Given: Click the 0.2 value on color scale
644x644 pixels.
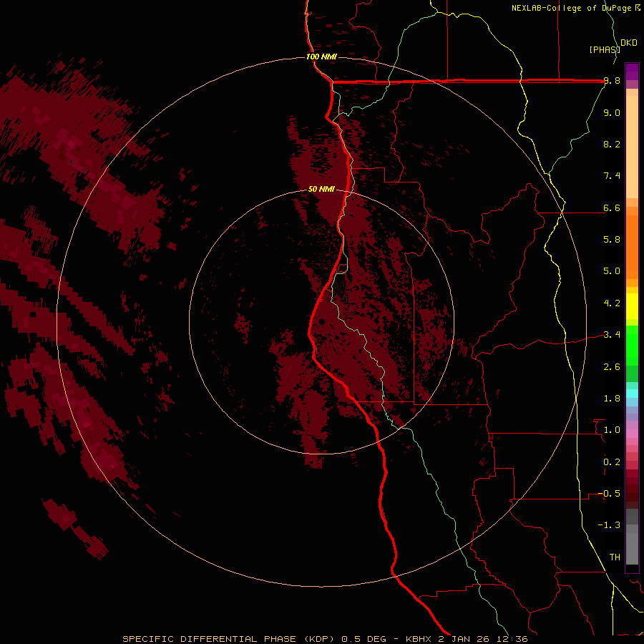Looking at the screenshot, I should (612, 462).
